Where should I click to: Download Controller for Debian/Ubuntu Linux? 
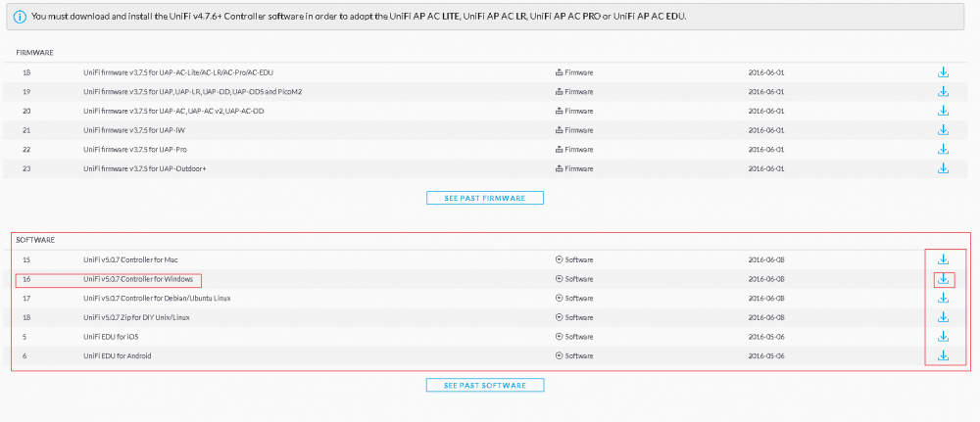pyautogui.click(x=943, y=299)
